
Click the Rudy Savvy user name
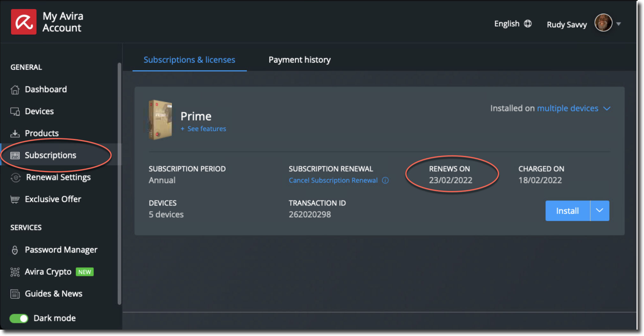(567, 24)
